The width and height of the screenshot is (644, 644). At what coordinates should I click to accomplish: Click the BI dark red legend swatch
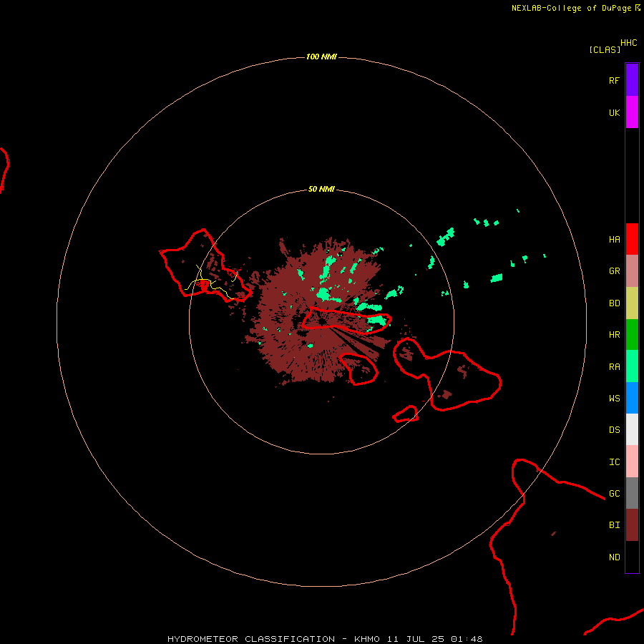click(632, 525)
